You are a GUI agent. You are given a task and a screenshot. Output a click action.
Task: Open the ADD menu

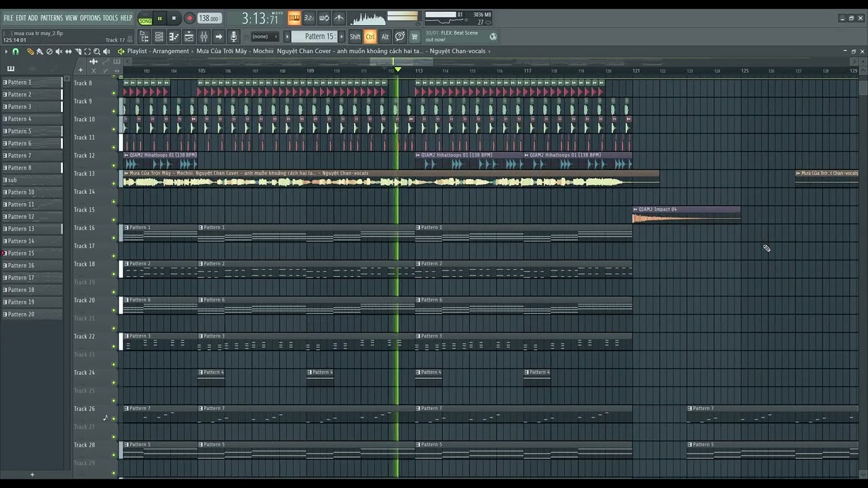(33, 18)
